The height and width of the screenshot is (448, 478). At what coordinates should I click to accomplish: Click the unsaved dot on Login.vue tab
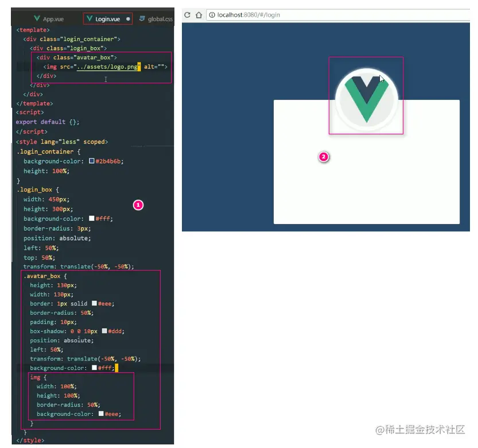pos(128,19)
